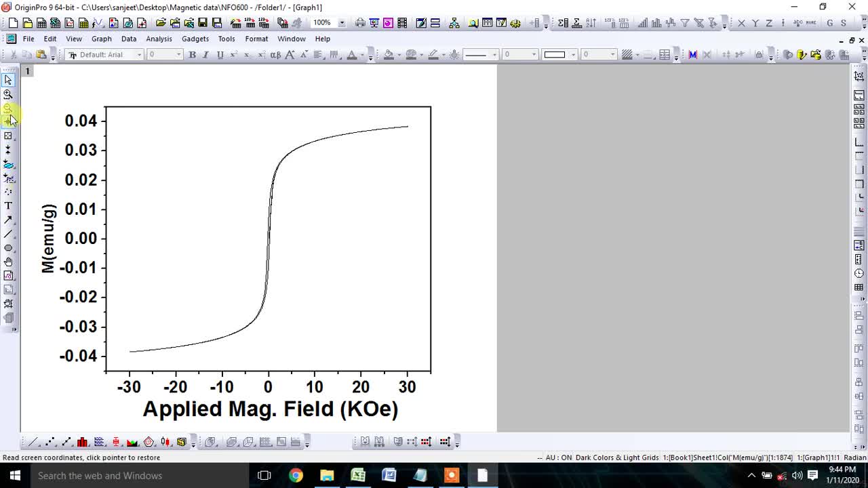Select the Arrow drawing tool
The width and height of the screenshot is (868, 488).
click(x=8, y=220)
